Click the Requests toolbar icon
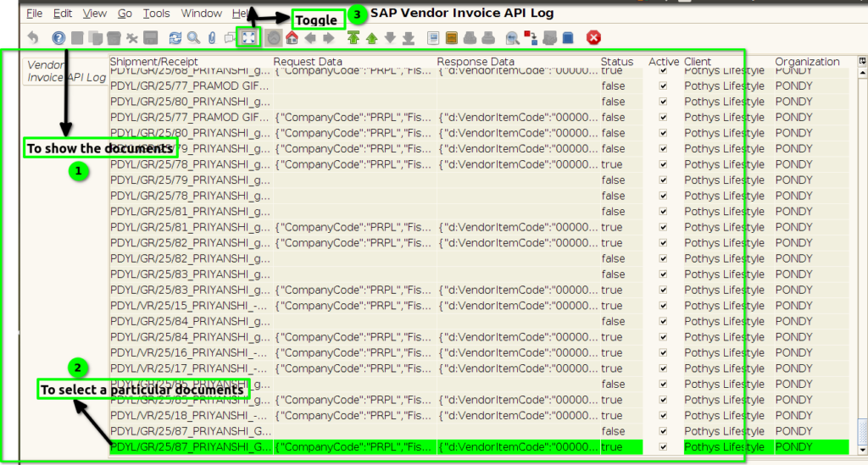This screenshot has height=465, width=868. (x=549, y=37)
